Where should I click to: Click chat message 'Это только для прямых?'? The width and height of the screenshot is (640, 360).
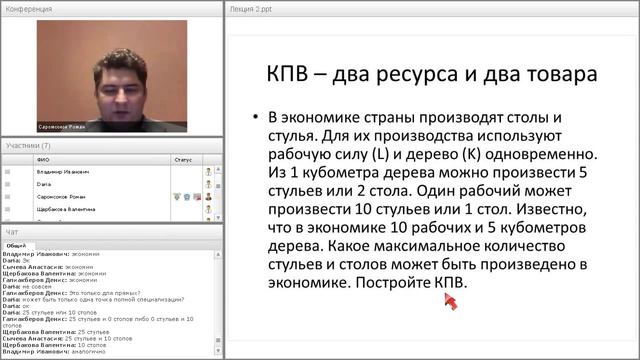click(x=105, y=293)
